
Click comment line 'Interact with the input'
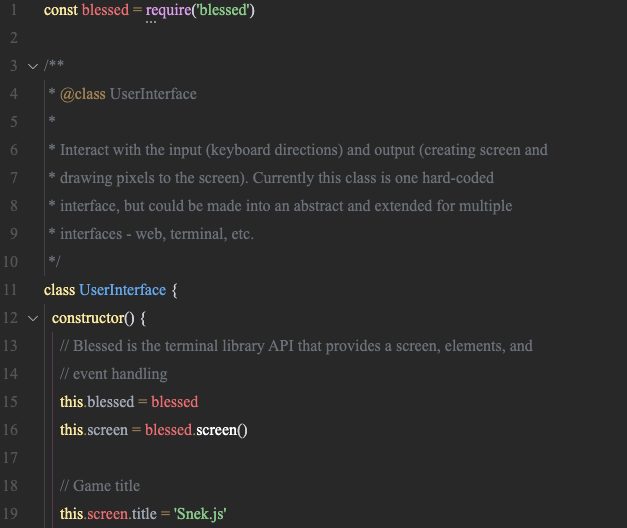[x=298, y=150]
